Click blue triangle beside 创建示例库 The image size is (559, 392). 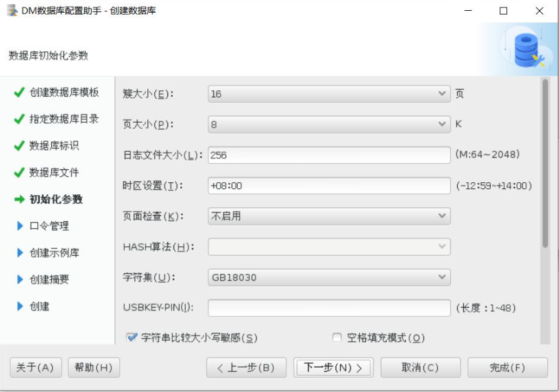20,252
